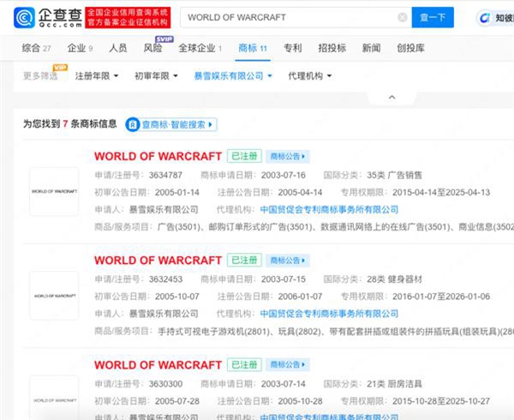This screenshot has height=420, width=514.
Task: Click the 查一下 search button
Action: [433, 18]
